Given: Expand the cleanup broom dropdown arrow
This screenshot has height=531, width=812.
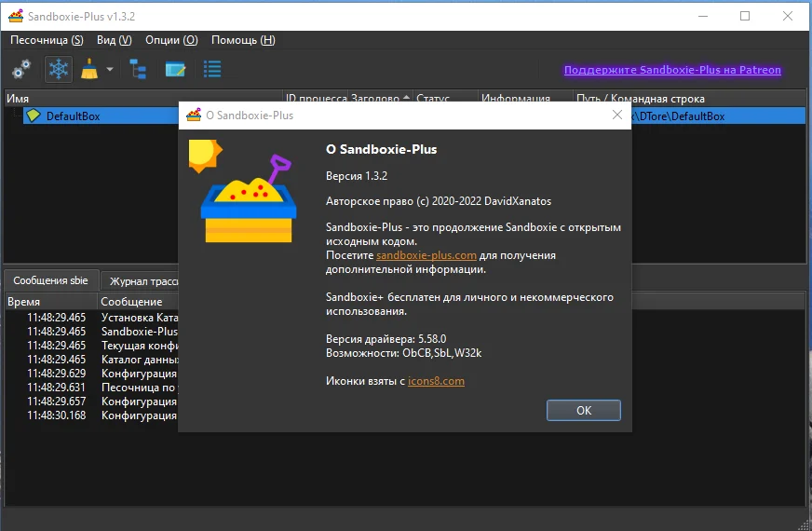Looking at the screenshot, I should [x=110, y=69].
